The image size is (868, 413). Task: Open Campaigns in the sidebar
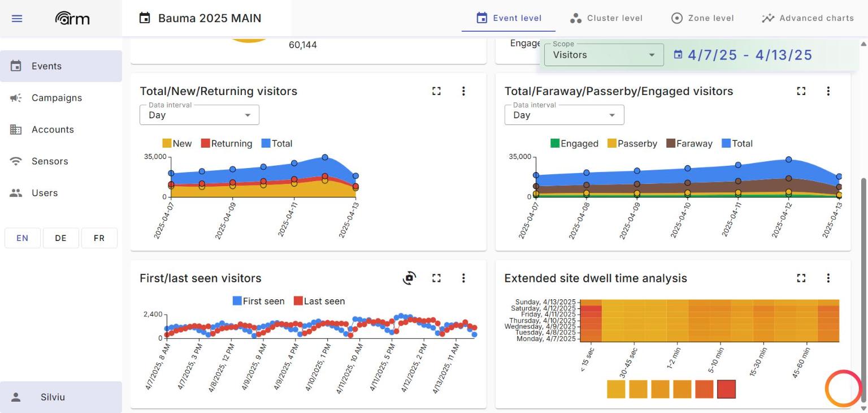[61, 98]
